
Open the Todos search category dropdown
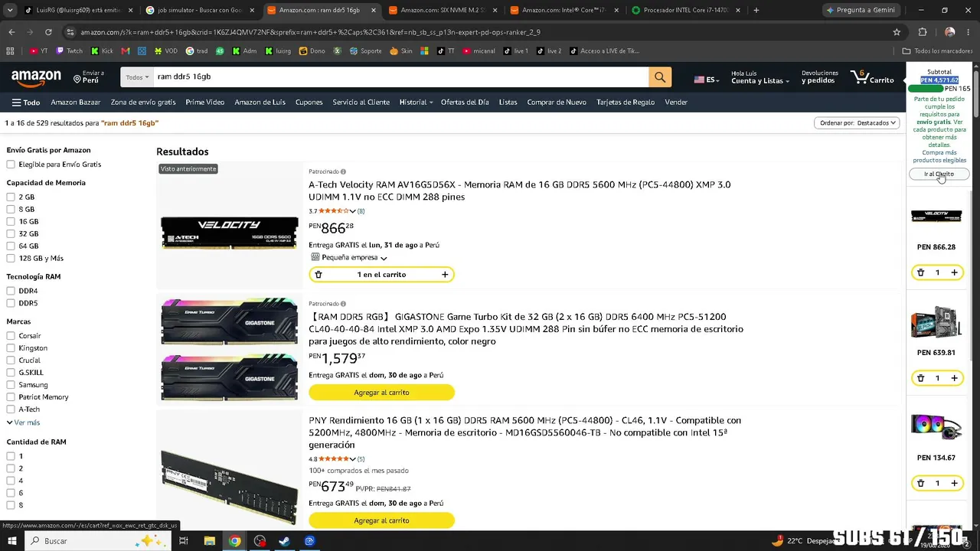137,77
